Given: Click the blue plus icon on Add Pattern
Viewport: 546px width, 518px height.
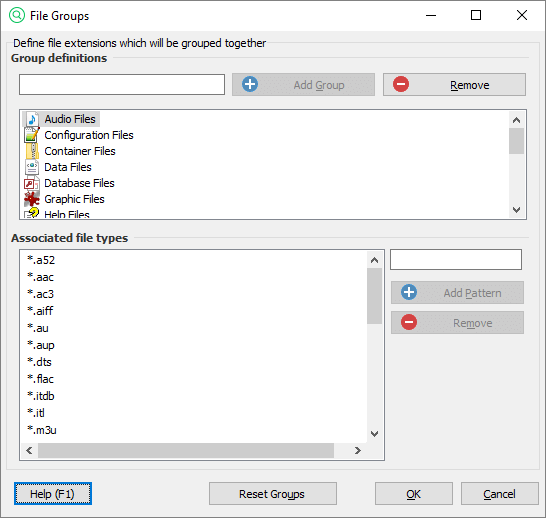Looking at the screenshot, I should (409, 292).
